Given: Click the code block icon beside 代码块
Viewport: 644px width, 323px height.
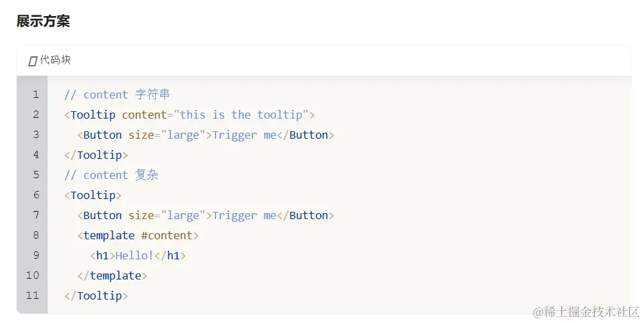Looking at the screenshot, I should click(33, 61).
